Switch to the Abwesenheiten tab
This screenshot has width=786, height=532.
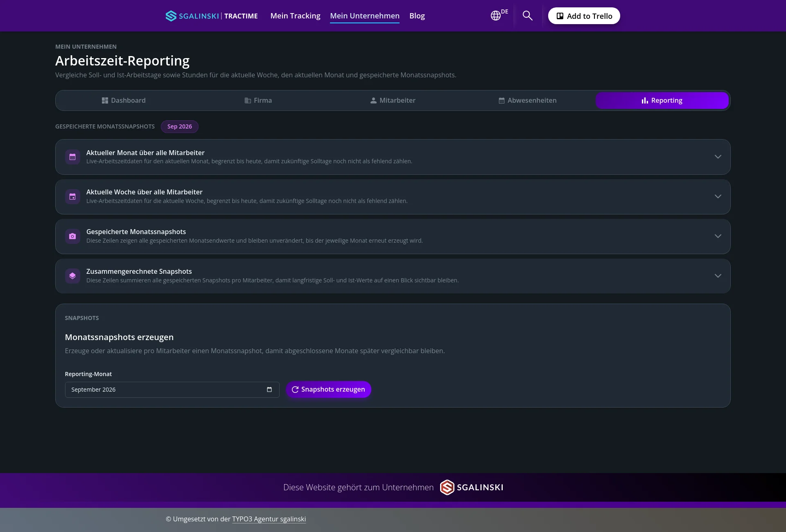pos(527,100)
